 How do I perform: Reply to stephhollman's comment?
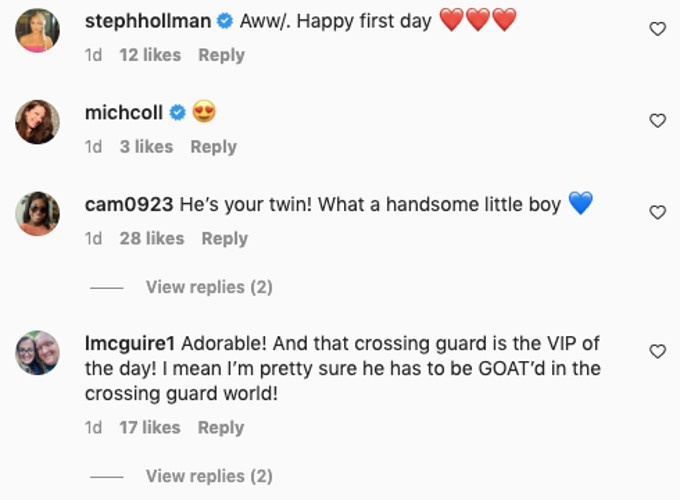coord(221,55)
